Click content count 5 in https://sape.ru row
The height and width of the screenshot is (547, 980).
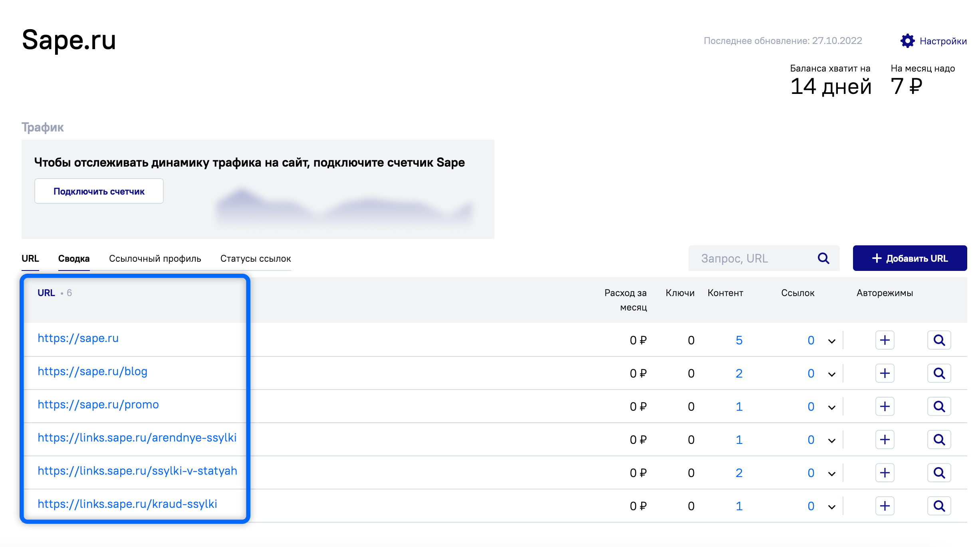739,340
